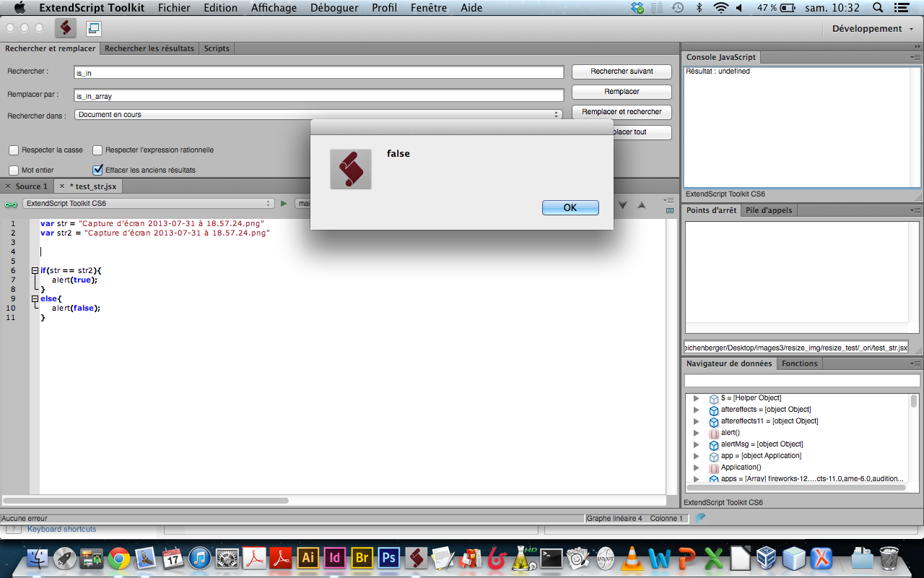Expand the 'alertMsg = [object Object]' node
The height and width of the screenshot is (578, 924).
pos(697,444)
